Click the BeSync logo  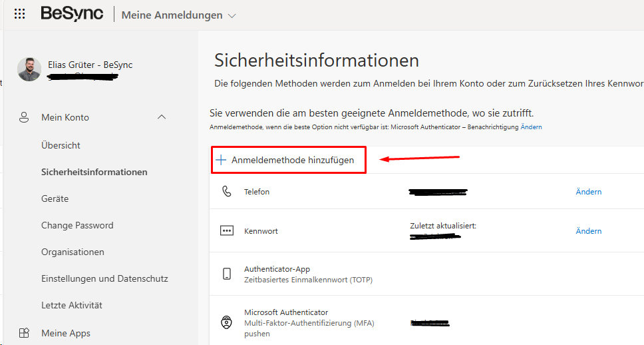click(72, 14)
